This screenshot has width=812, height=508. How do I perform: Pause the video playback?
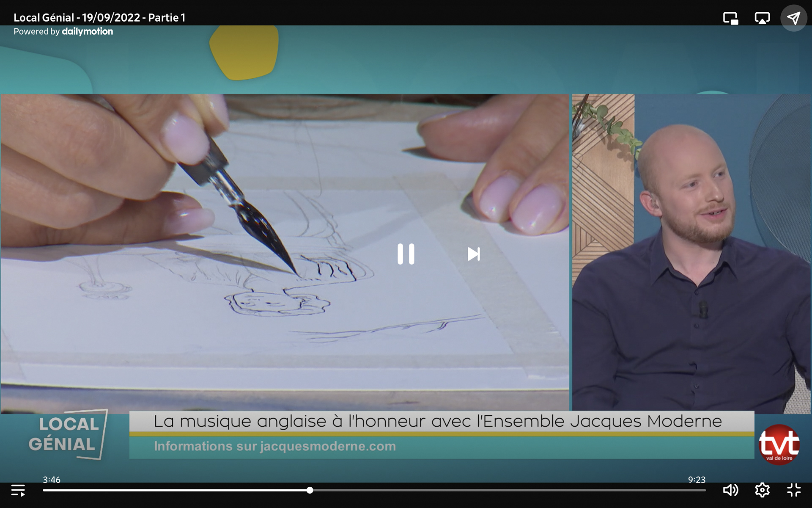(x=406, y=254)
